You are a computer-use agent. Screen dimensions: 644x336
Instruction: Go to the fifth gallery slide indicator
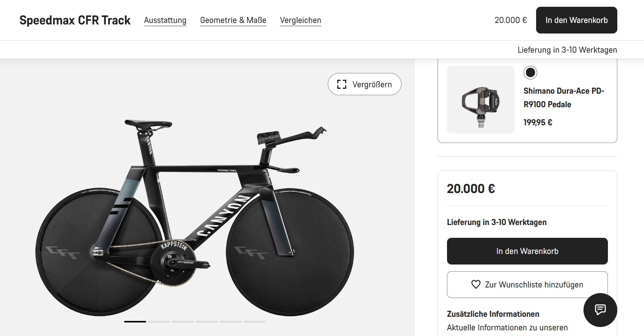pyautogui.click(x=230, y=322)
